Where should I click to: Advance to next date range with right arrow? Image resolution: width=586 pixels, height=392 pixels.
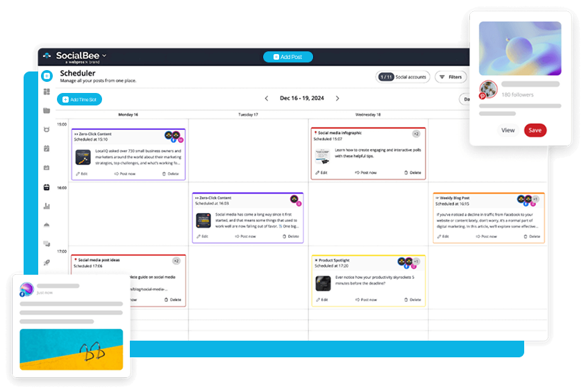(x=338, y=99)
